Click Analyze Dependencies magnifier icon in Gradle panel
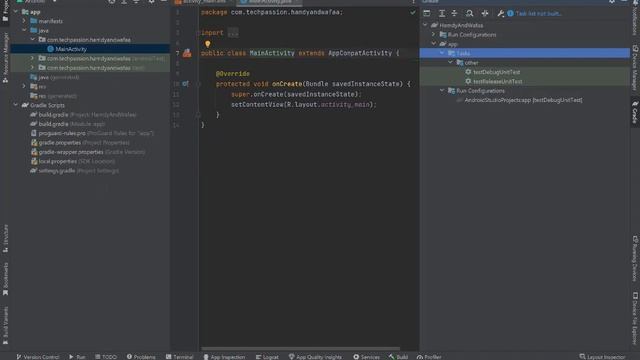Screen dimensions: 640x360 469,13
